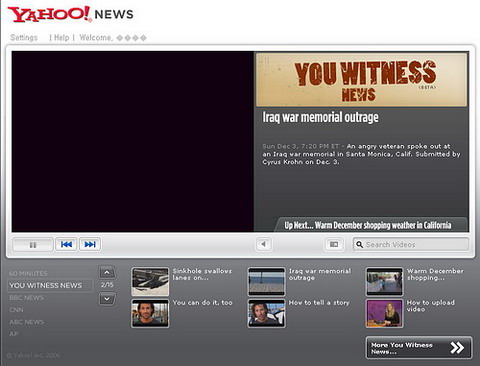This screenshot has width=480, height=366.
Task: Choose ABC News channel
Action: (x=27, y=322)
